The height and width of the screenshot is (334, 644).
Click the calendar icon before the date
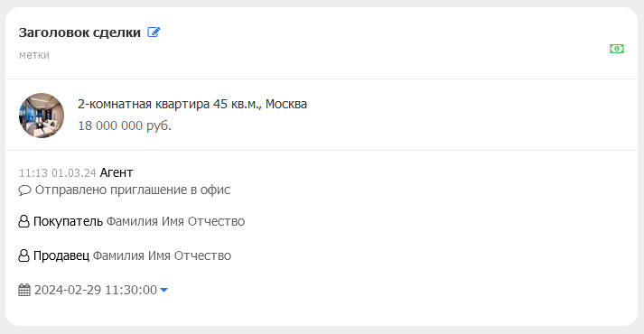24,290
